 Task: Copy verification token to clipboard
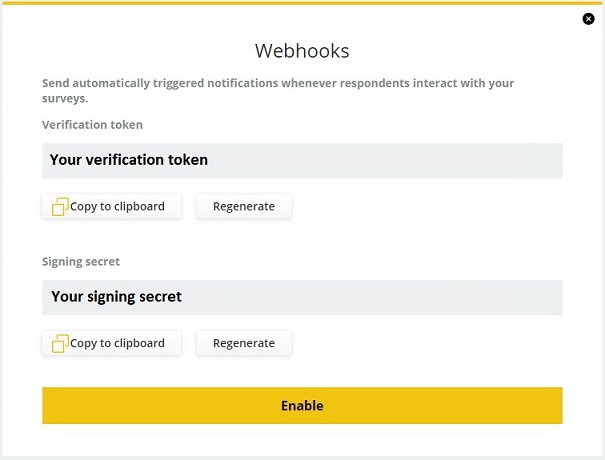pyautogui.click(x=112, y=206)
